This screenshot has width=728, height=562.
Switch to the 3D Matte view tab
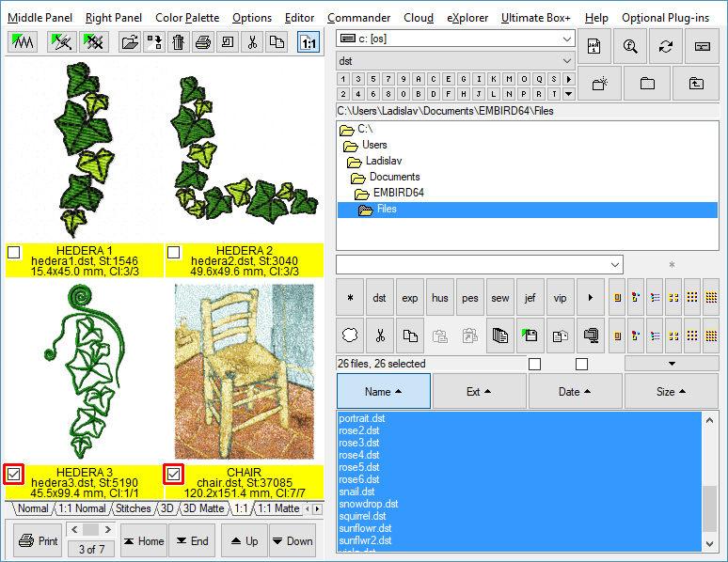coord(204,508)
